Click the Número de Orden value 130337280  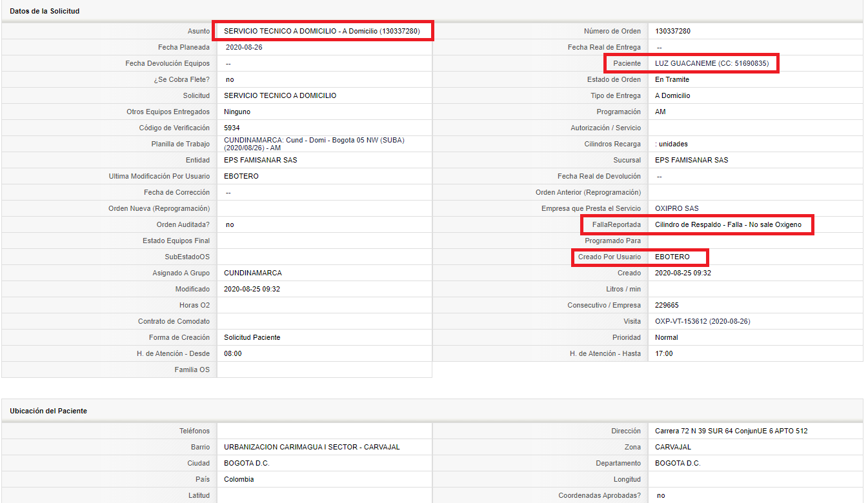click(673, 31)
